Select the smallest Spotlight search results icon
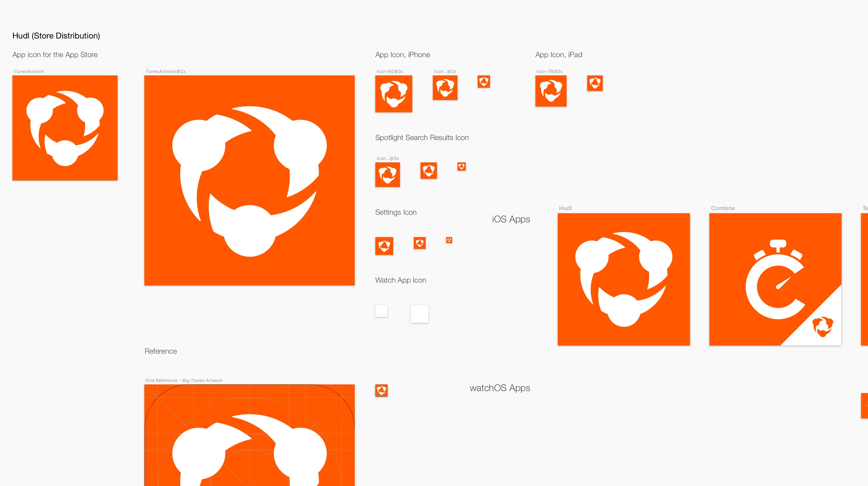The width and height of the screenshot is (868, 486). 461,167
